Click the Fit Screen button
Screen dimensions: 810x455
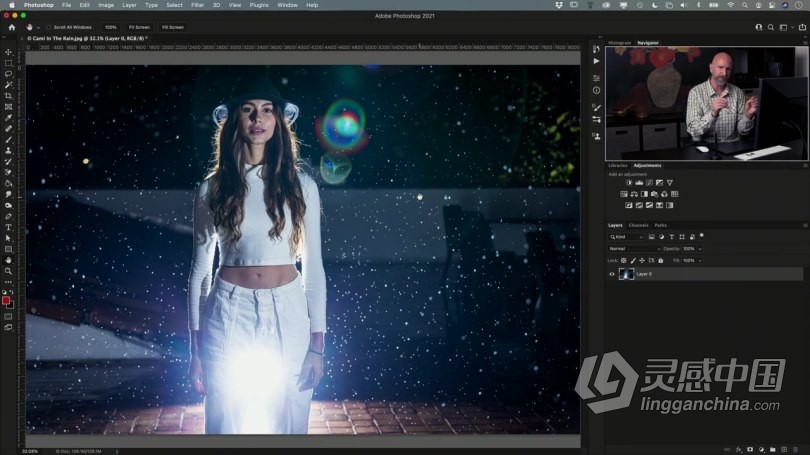point(139,27)
